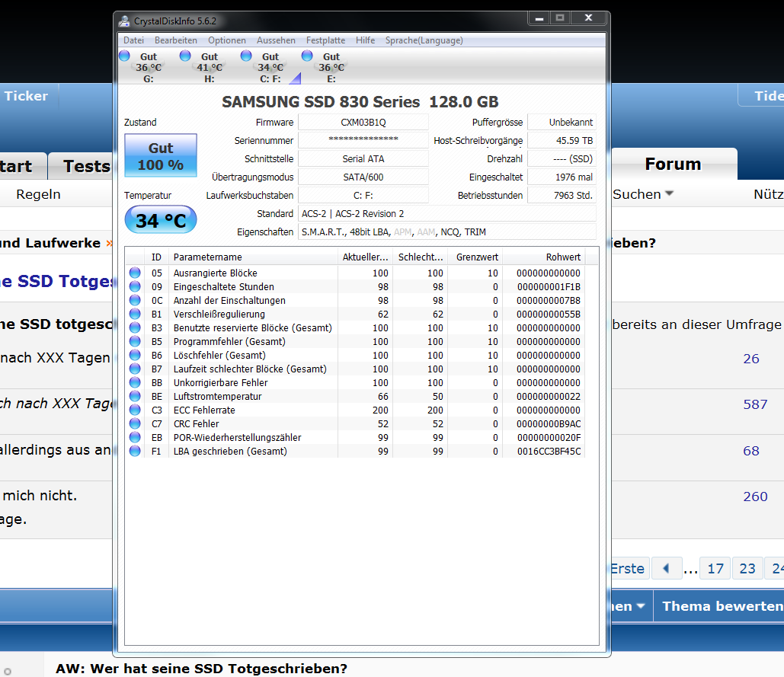Screen dimensions: 784x677
Task: Click the Aktueller column header
Action: click(365, 257)
